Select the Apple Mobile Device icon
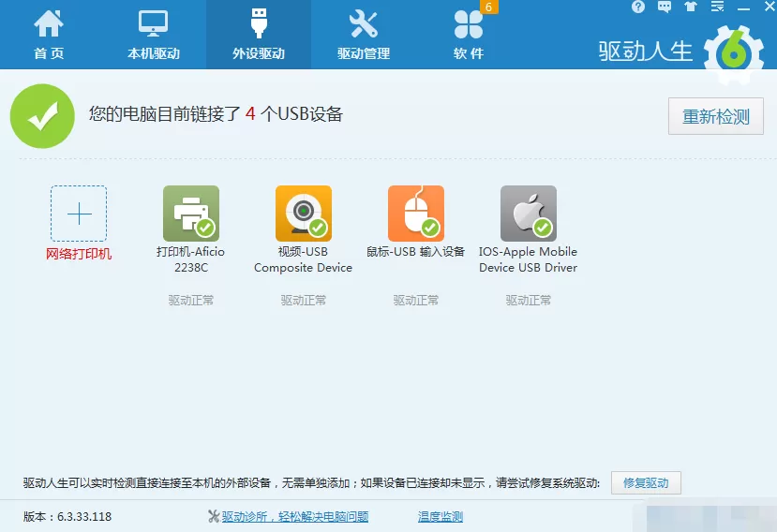Viewport: 777px width, 532px height. 529,214
